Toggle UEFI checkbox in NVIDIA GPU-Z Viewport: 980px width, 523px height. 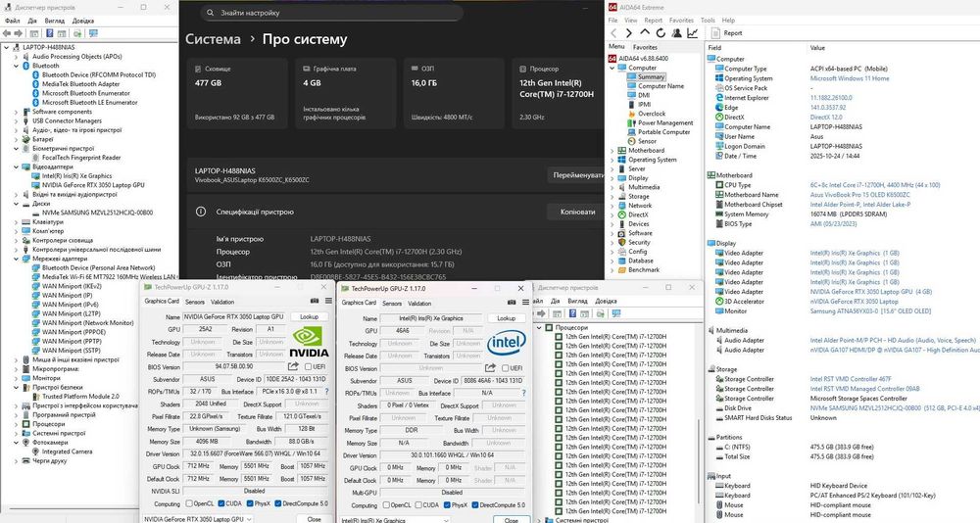click(308, 367)
